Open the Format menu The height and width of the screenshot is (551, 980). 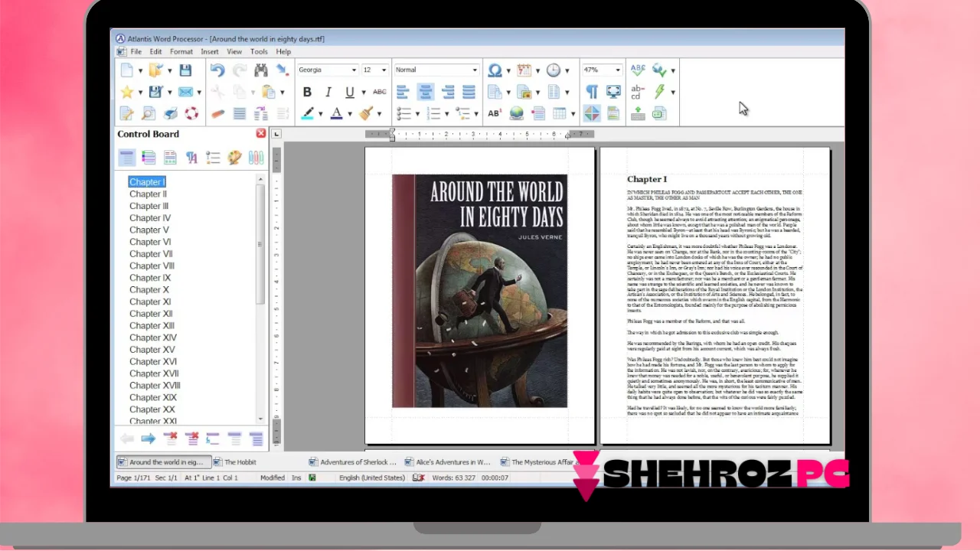point(181,51)
